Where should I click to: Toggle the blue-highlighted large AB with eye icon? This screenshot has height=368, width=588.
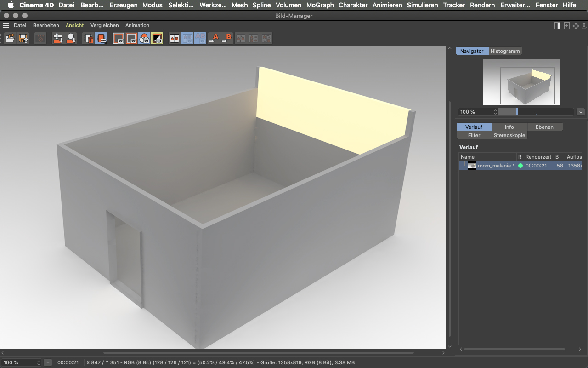pos(200,39)
